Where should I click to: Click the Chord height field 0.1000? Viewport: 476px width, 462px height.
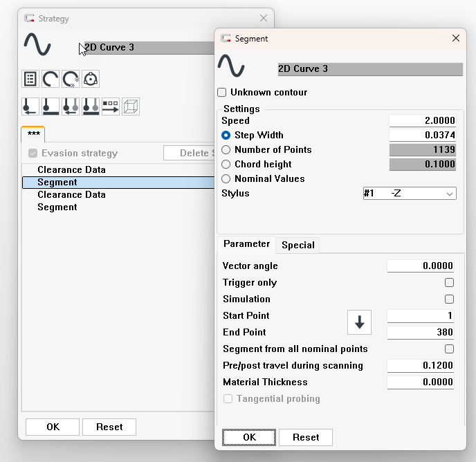[423, 164]
